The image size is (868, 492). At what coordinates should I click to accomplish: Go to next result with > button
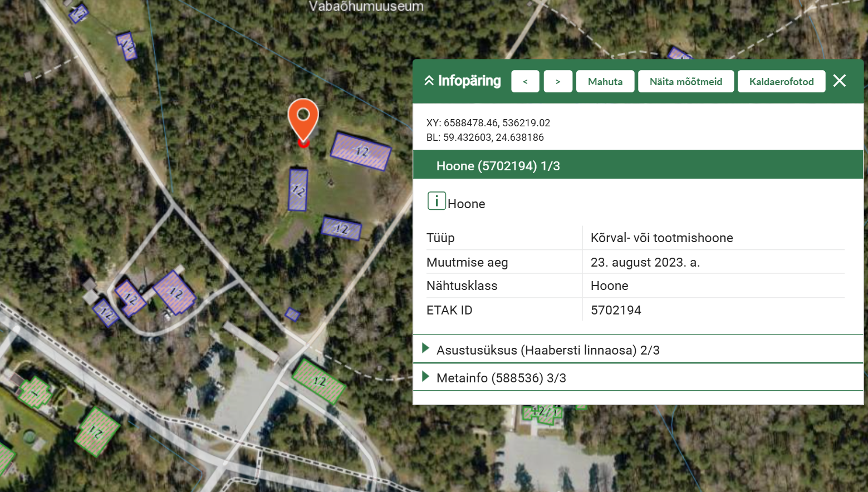coord(558,82)
